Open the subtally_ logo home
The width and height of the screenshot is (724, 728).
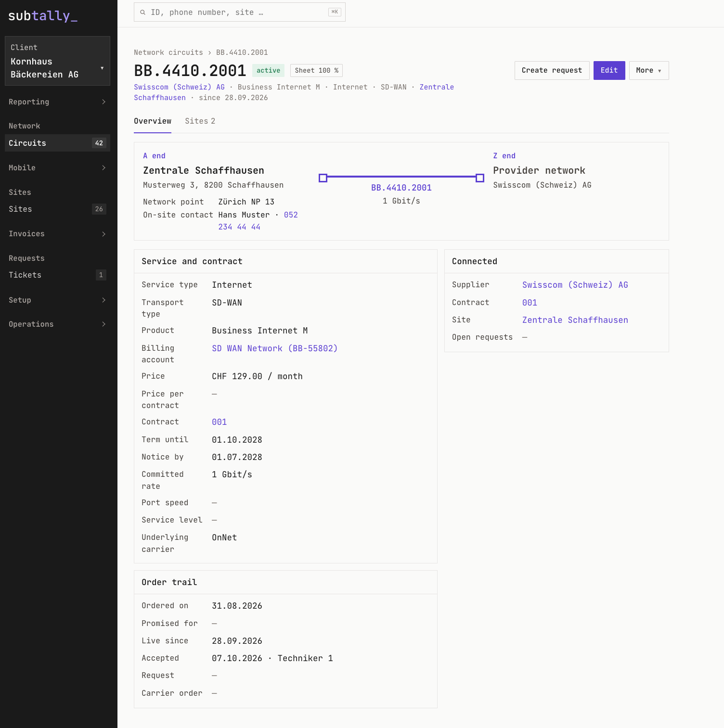[43, 16]
